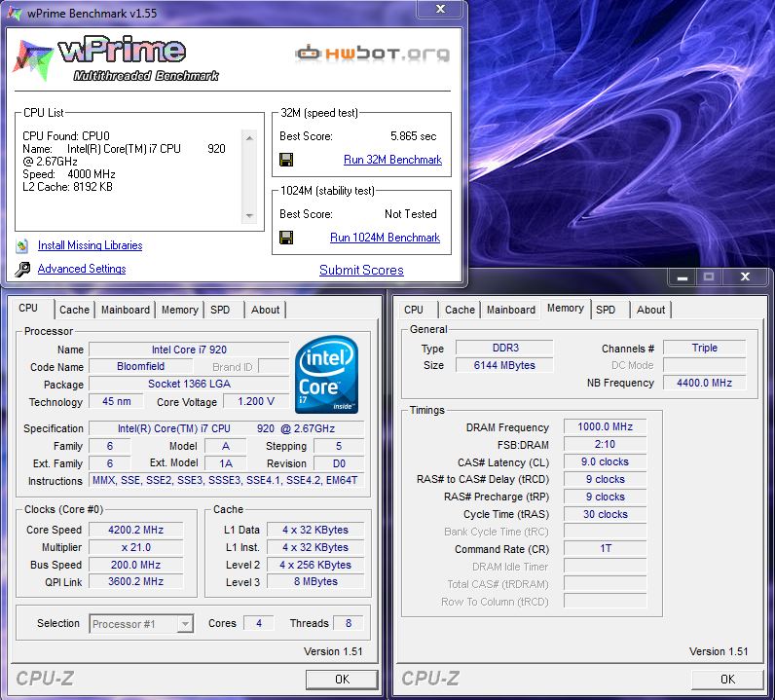The width and height of the screenshot is (775, 700).
Task: Click the CAS# Latency value 9.0 clocks
Action: pos(605,461)
